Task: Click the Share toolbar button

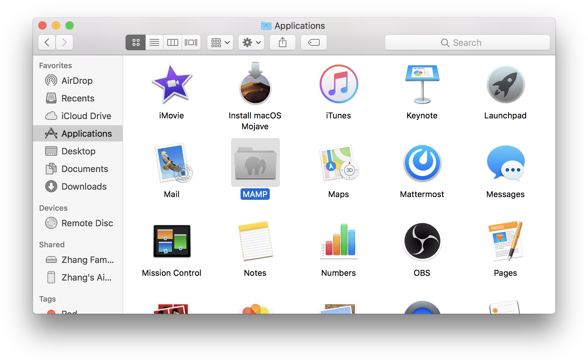Action: [283, 42]
